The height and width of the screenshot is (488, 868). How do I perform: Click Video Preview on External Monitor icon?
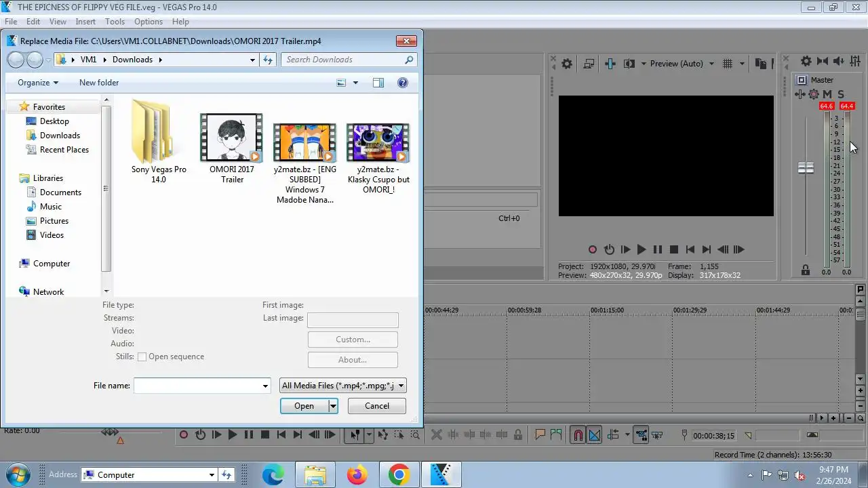589,64
